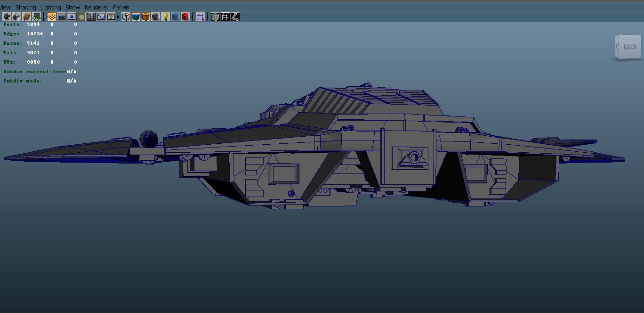Enable Textured display checker icon

[156, 17]
